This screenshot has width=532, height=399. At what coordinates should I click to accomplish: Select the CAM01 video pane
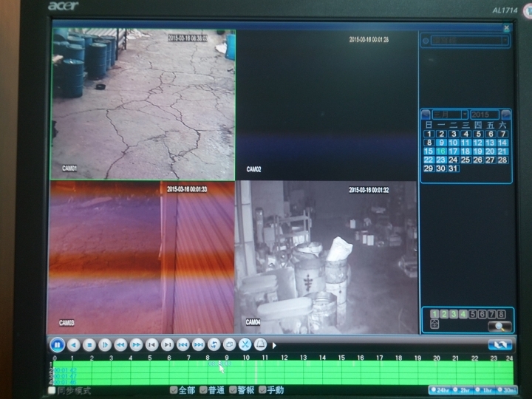coord(143,104)
